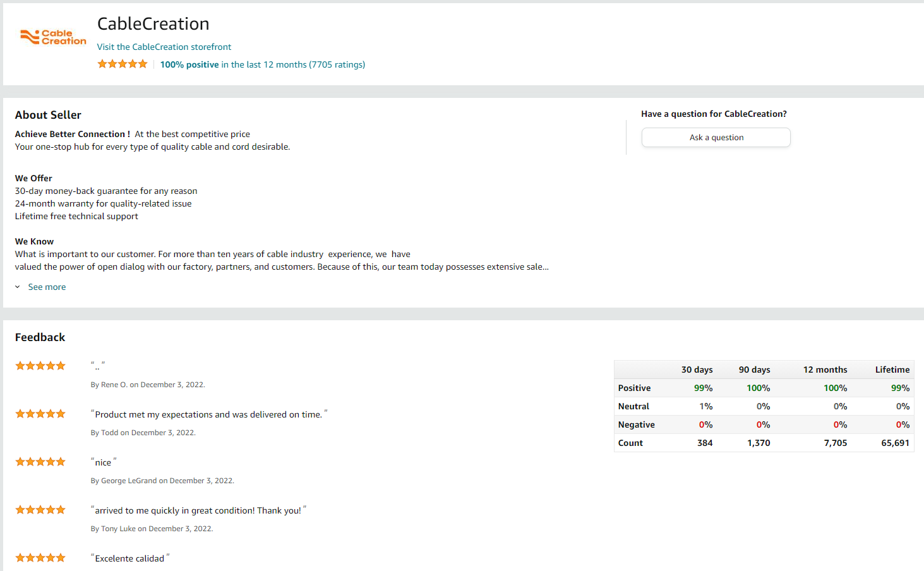Click the seller's five-star rating icon
This screenshot has height=571, width=924.
click(123, 64)
